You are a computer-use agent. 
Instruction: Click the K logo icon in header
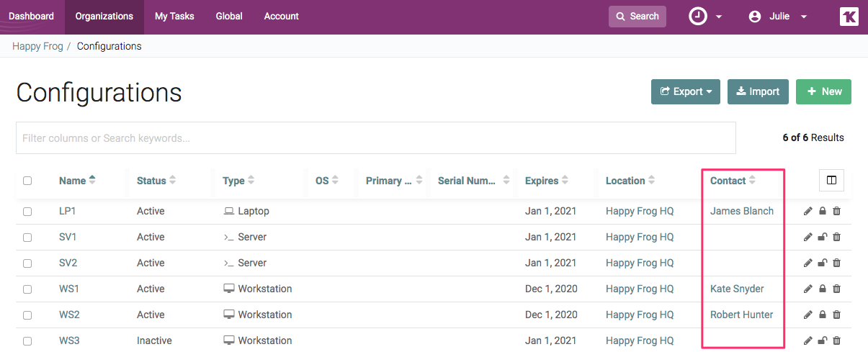849,17
